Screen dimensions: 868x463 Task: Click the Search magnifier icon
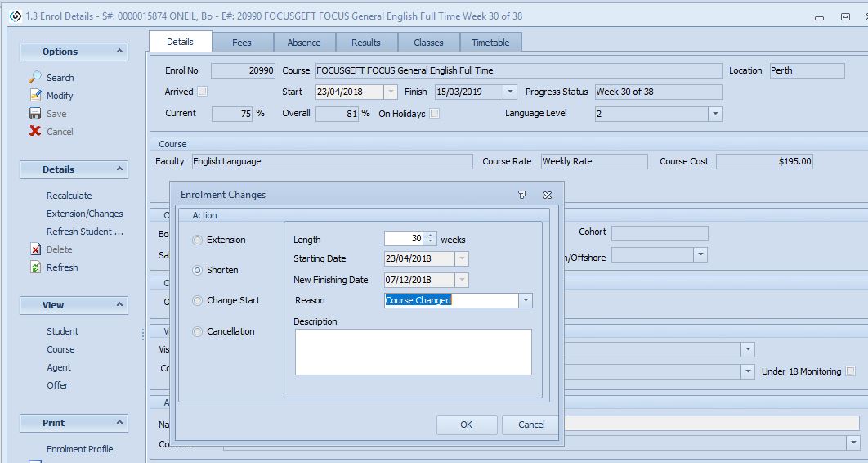point(35,77)
